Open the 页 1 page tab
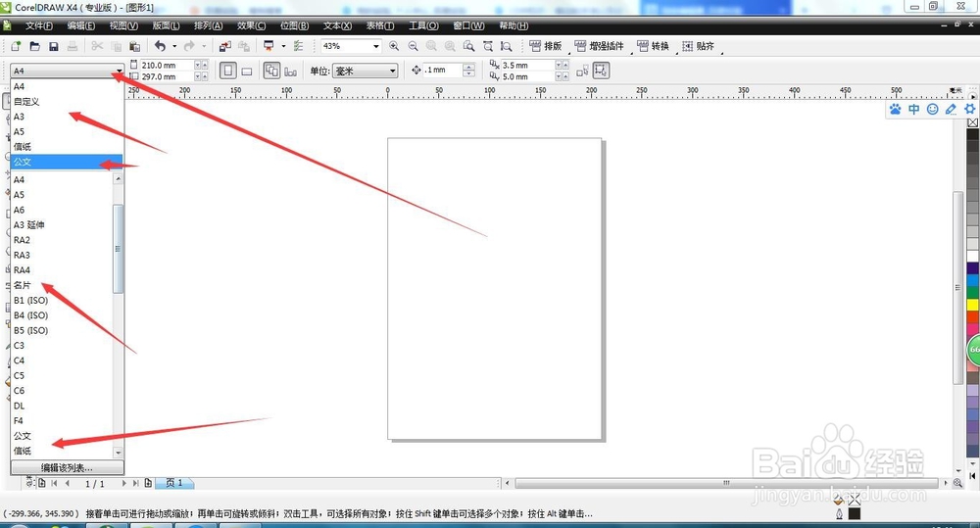This screenshot has height=528, width=980. [175, 483]
